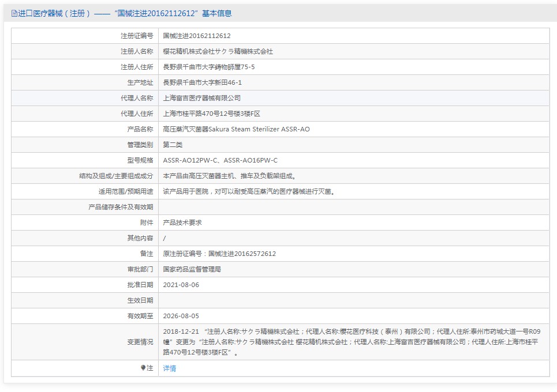Click the 产品名称 label
Viewport: 557px width, 392px height.
tap(140, 130)
